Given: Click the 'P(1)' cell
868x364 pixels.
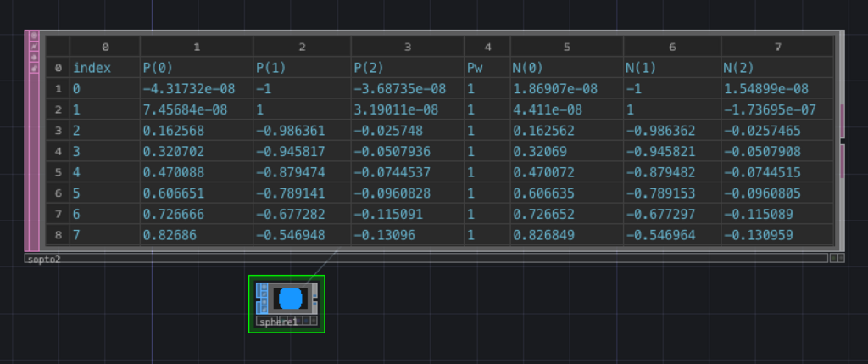Looking at the screenshot, I should [x=303, y=68].
